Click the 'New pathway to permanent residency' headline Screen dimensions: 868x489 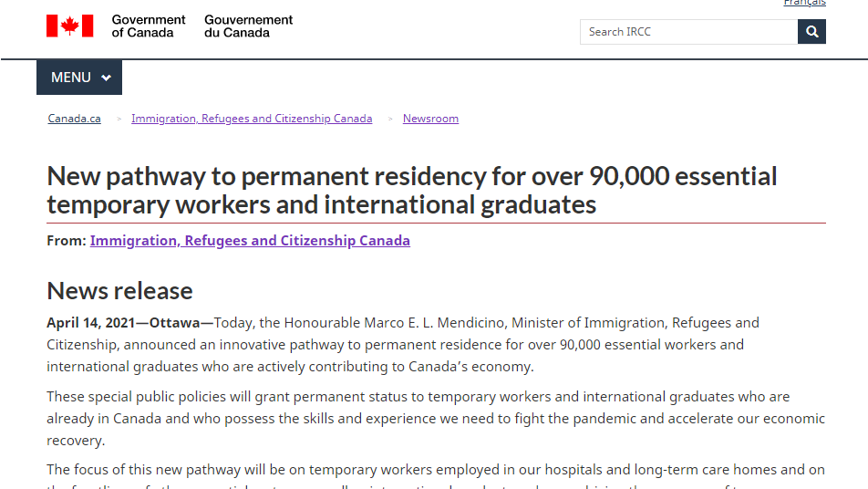[x=412, y=190]
